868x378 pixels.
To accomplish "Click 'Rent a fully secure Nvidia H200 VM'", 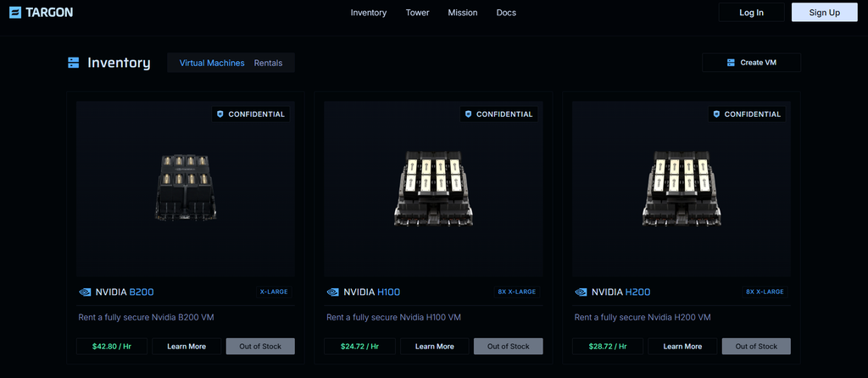I will 643,318.
